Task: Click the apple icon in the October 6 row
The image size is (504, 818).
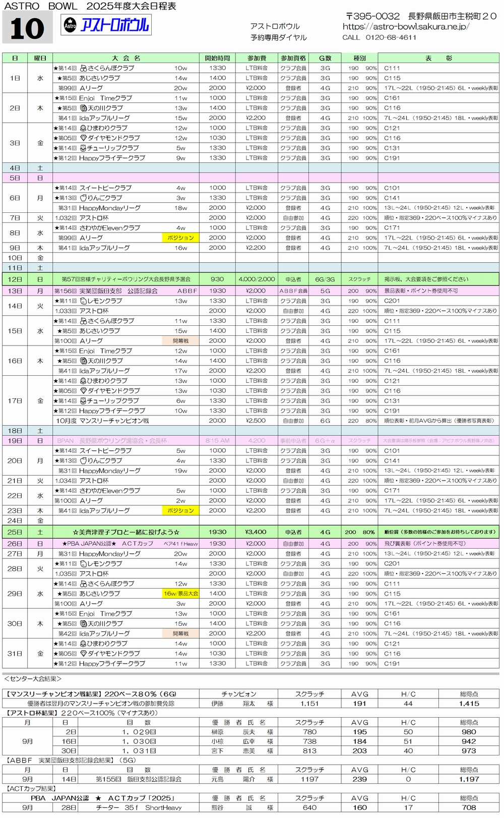Action: (84, 198)
